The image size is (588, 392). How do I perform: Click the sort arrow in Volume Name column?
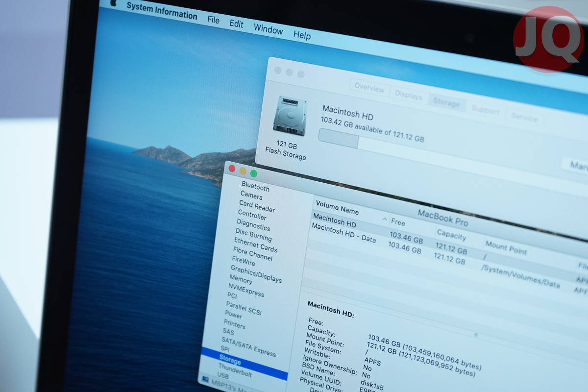(385, 219)
